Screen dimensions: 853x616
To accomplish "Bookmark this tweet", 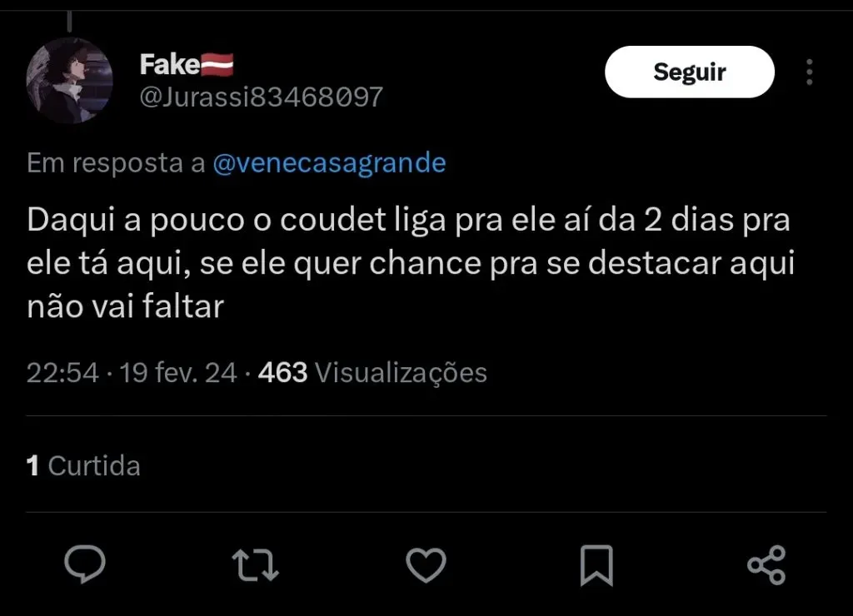I will point(596,566).
